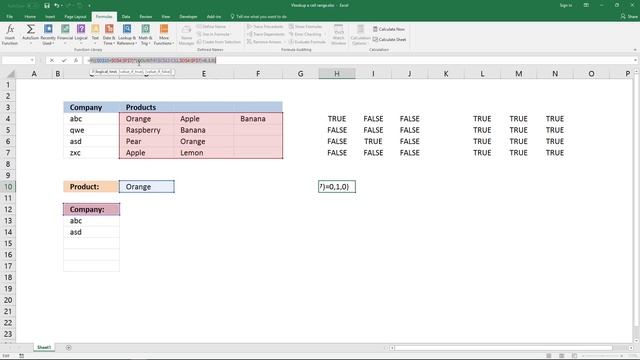640x360 pixels.
Task: Switch to the View tab
Action: pyautogui.click(x=165, y=17)
